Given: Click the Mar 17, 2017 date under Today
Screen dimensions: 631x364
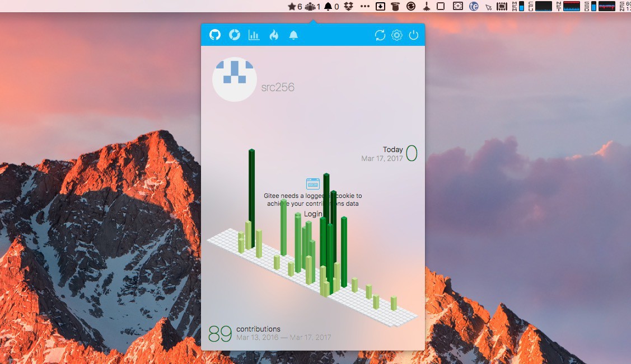Looking at the screenshot, I should click(382, 158).
